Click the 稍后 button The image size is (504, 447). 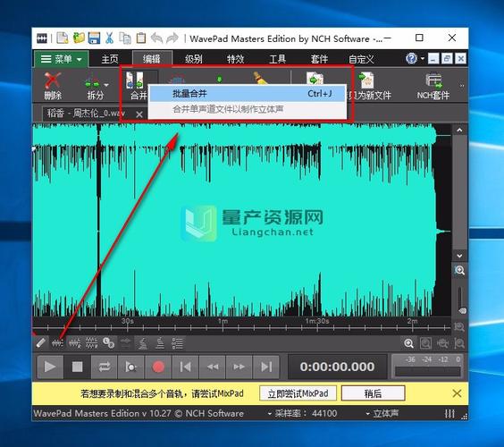[373, 393]
